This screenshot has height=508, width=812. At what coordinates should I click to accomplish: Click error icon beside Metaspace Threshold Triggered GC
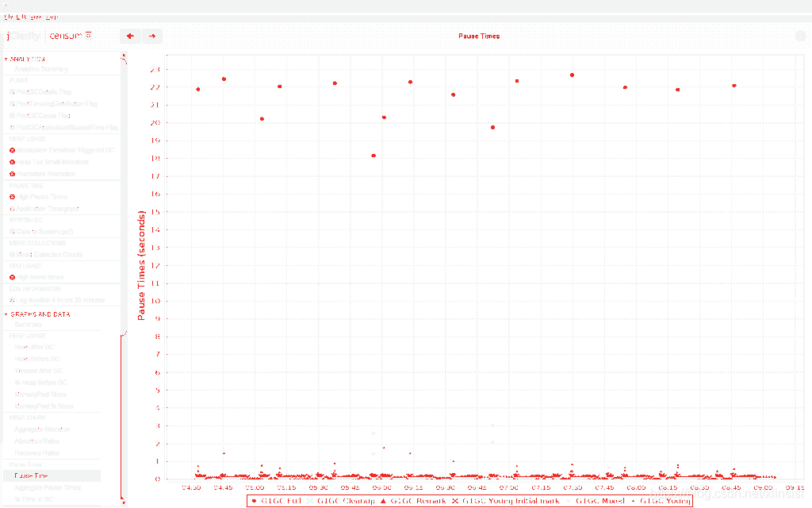13,150
